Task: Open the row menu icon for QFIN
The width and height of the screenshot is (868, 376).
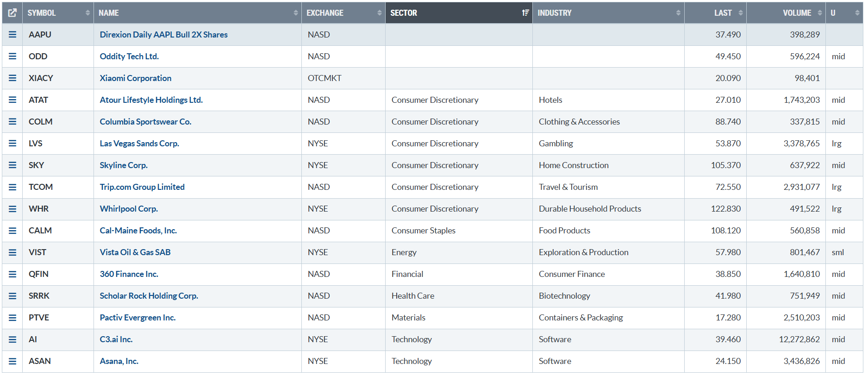Action: (12, 274)
